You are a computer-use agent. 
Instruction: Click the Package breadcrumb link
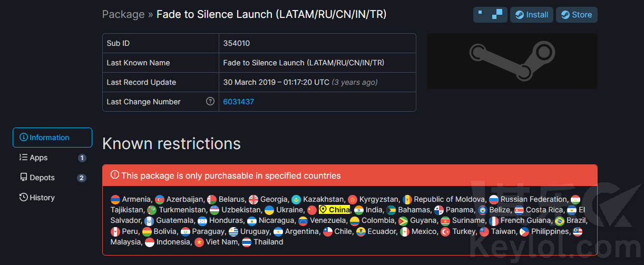click(123, 14)
